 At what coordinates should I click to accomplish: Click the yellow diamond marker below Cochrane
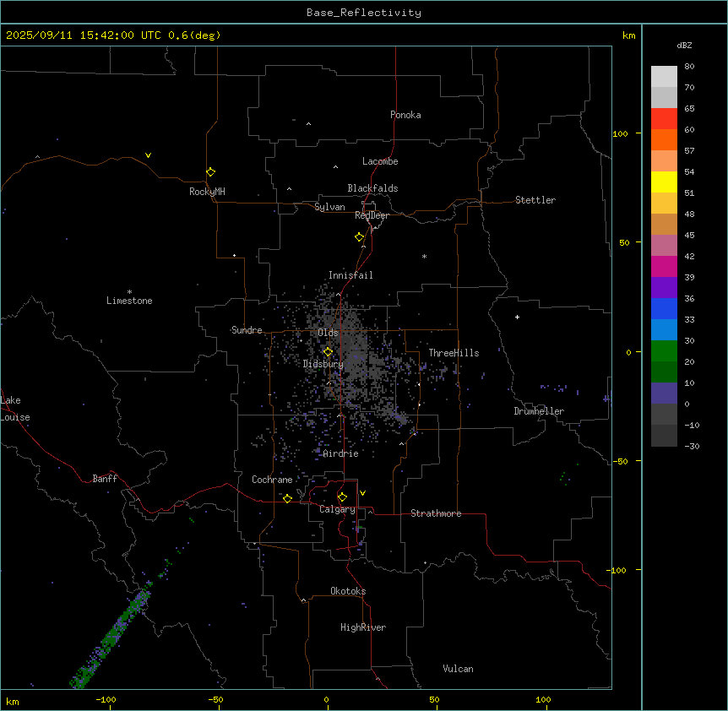pyautogui.click(x=287, y=498)
